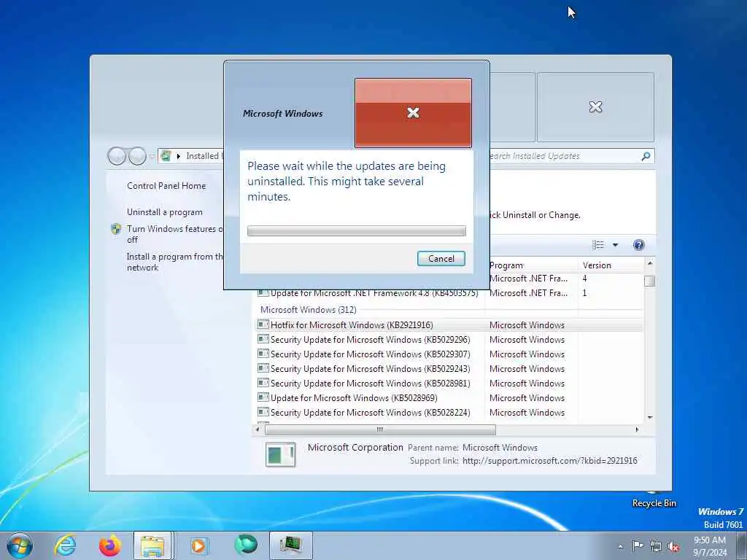Select Update for .NET Framework 4.8 (KB4503575)
The height and width of the screenshot is (560, 747).
click(449, 293)
